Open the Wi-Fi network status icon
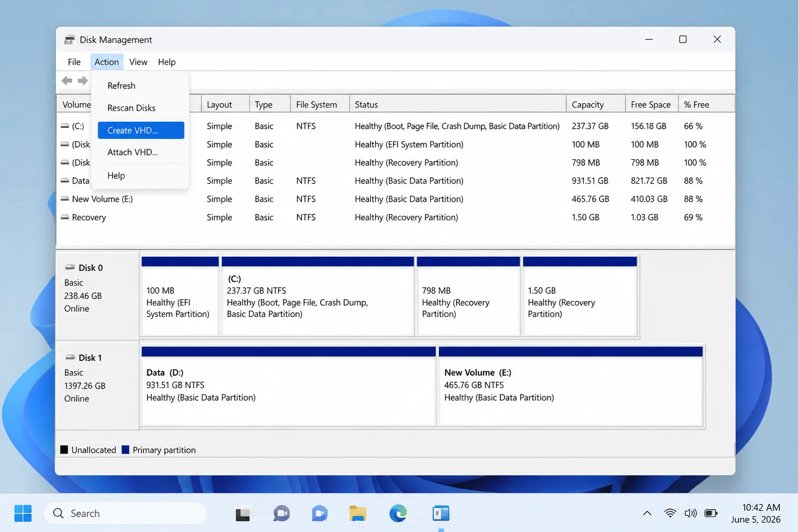 tap(670, 513)
